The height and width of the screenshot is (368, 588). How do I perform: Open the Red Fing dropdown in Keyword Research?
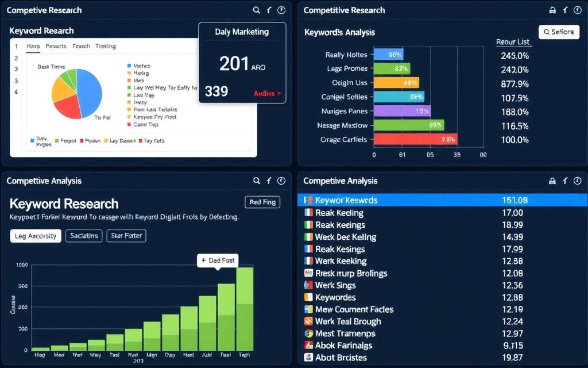pyautogui.click(x=262, y=202)
